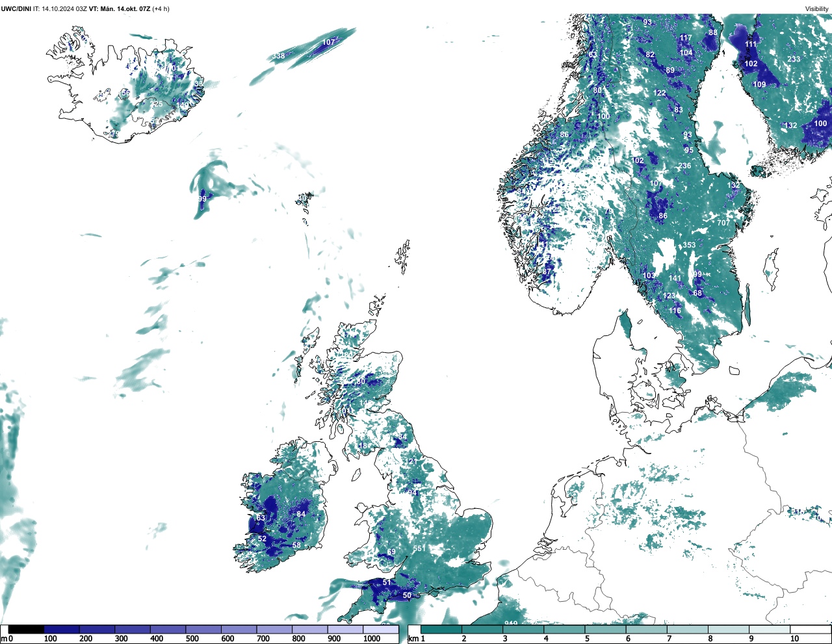The width and height of the screenshot is (832, 644).
Task: Click the '141' value in southern Sweden
Action: pos(675,278)
